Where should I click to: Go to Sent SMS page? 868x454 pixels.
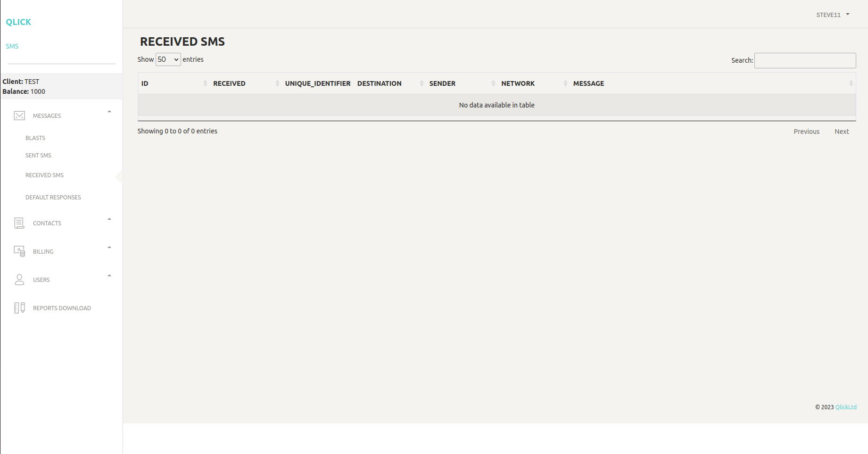[38, 156]
